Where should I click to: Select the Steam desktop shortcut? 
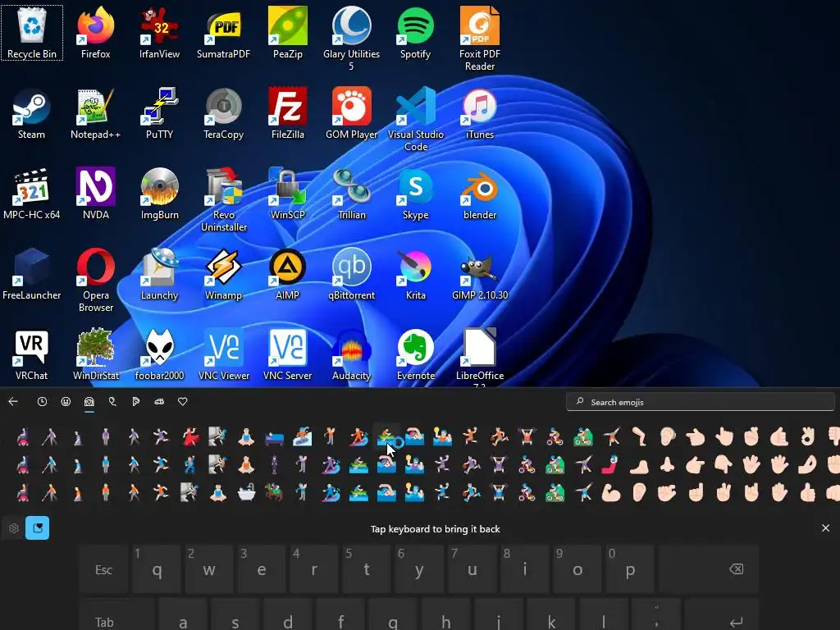pyautogui.click(x=31, y=113)
